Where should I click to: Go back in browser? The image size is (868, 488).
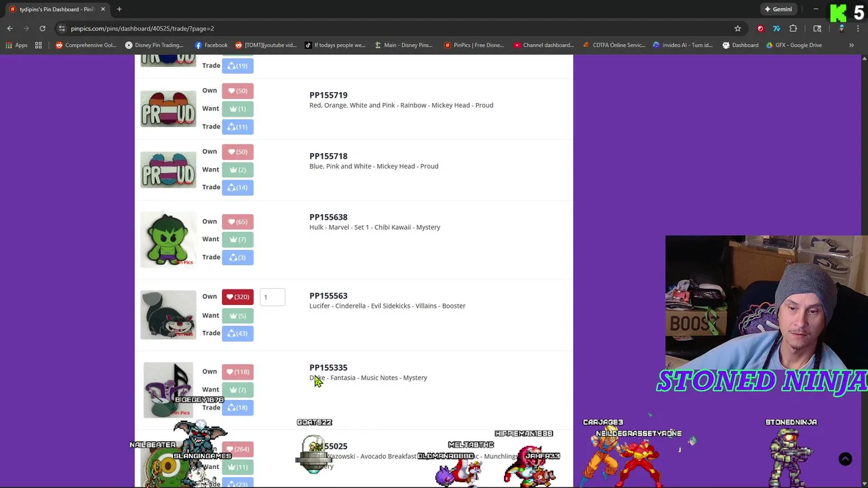10,28
